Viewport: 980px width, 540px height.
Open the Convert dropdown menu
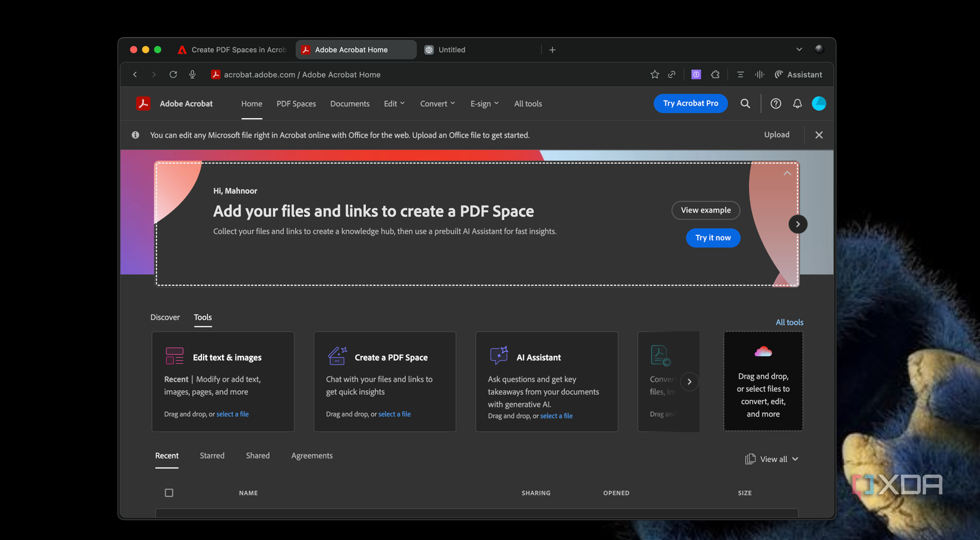pyautogui.click(x=437, y=103)
